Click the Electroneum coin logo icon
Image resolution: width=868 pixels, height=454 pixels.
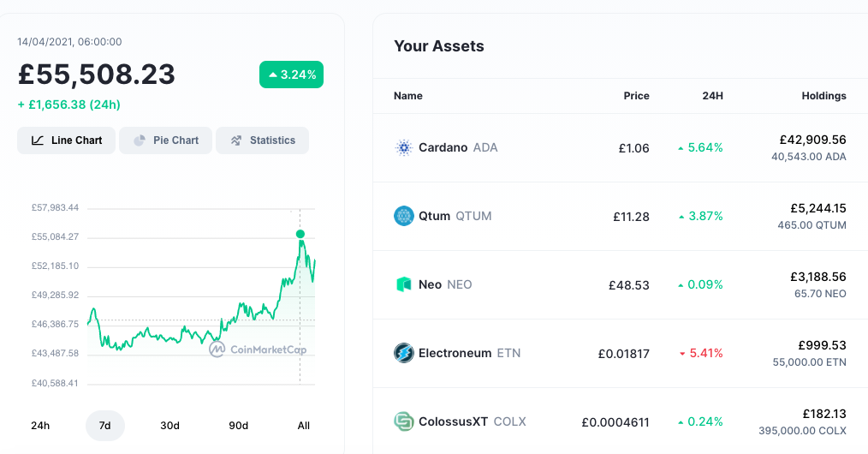pos(403,353)
